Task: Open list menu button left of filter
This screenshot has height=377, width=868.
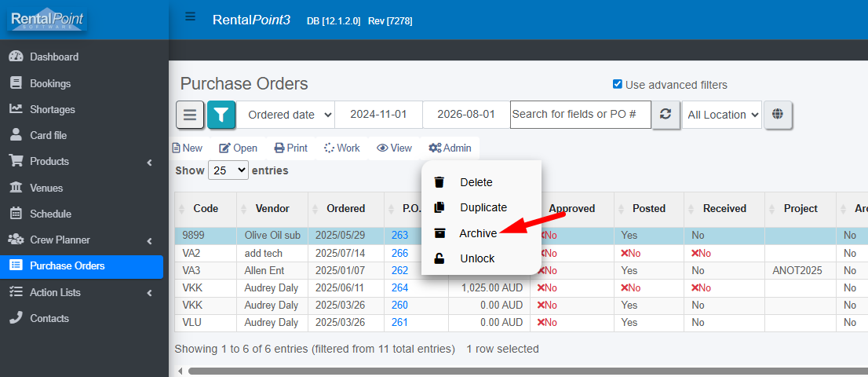Action: tap(190, 115)
